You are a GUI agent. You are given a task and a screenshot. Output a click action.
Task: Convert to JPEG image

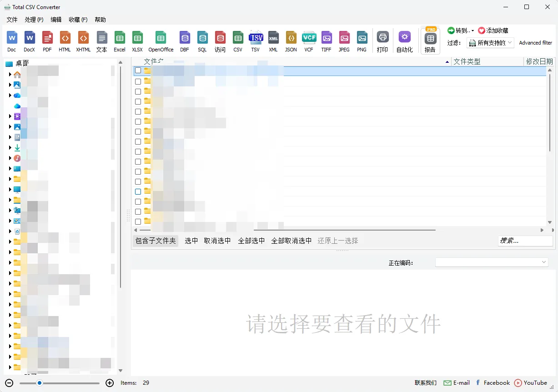click(x=344, y=41)
